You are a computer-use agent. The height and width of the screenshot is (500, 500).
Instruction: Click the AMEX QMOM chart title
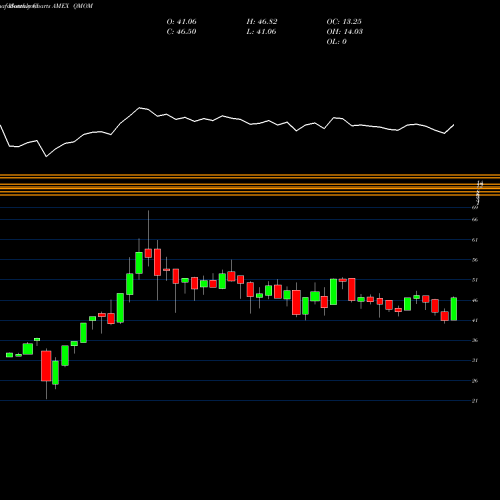click(72, 6)
